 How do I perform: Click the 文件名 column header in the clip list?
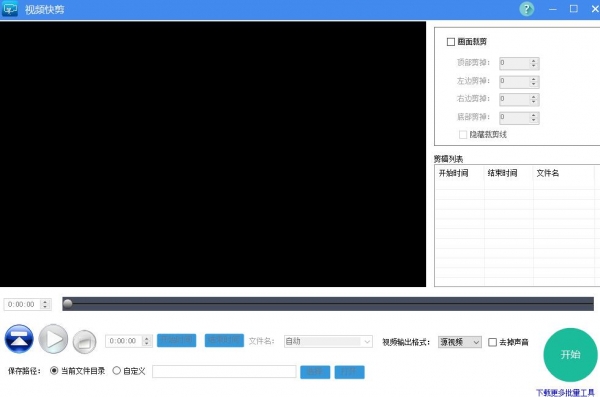click(x=563, y=173)
